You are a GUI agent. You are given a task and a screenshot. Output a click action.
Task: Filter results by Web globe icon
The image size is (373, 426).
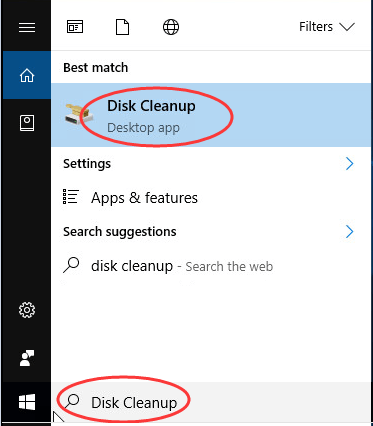171,27
